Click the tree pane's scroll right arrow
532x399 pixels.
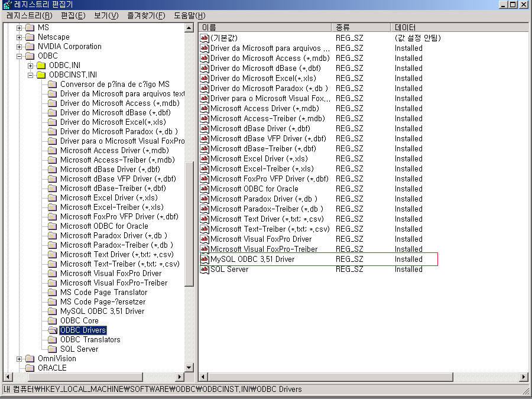(x=180, y=377)
